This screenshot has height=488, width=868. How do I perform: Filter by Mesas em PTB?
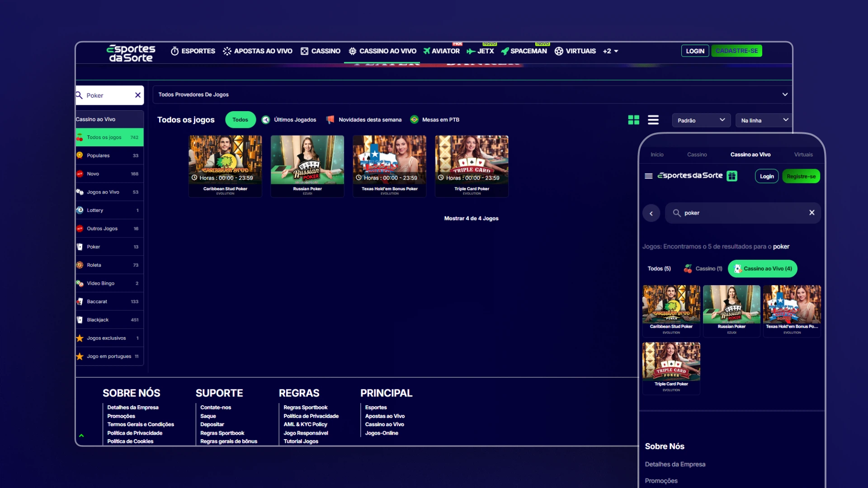tap(435, 120)
